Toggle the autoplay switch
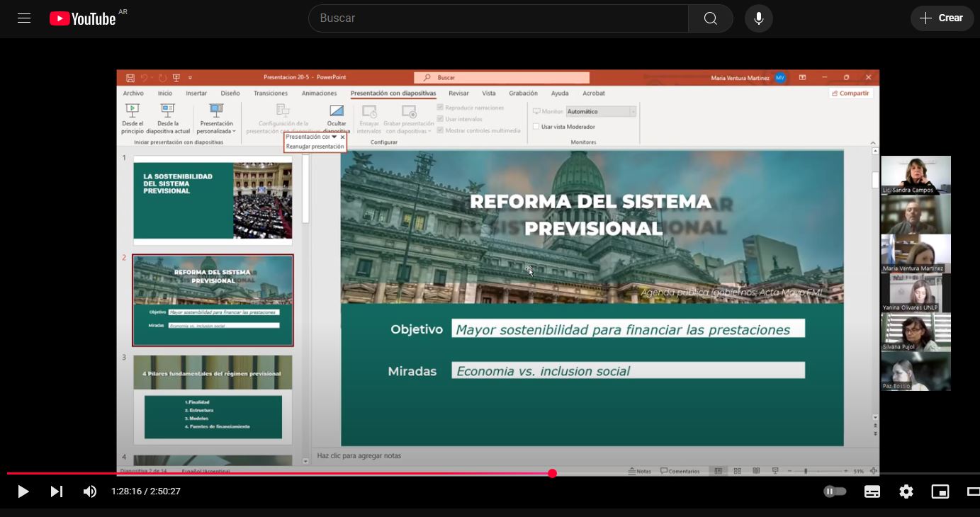This screenshot has height=517, width=980. pyautogui.click(x=835, y=492)
